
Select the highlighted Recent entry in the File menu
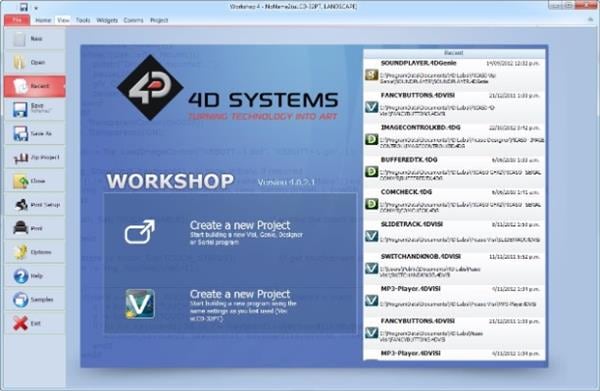(x=35, y=86)
